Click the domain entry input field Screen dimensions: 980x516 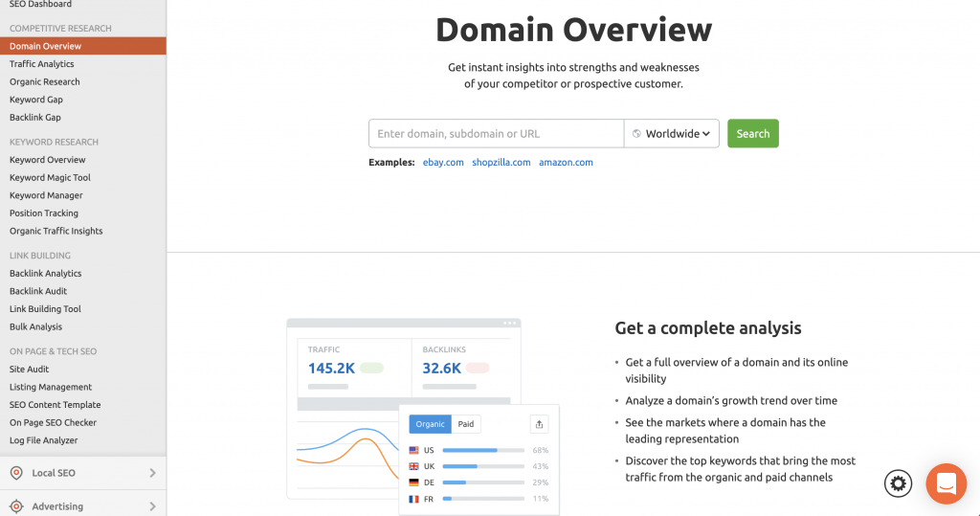click(x=496, y=134)
